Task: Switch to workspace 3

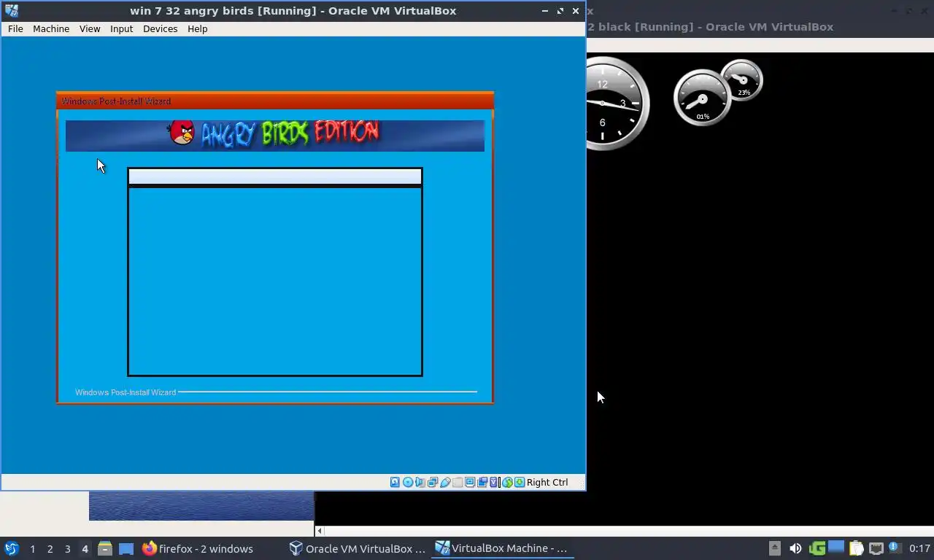Action: (67, 548)
